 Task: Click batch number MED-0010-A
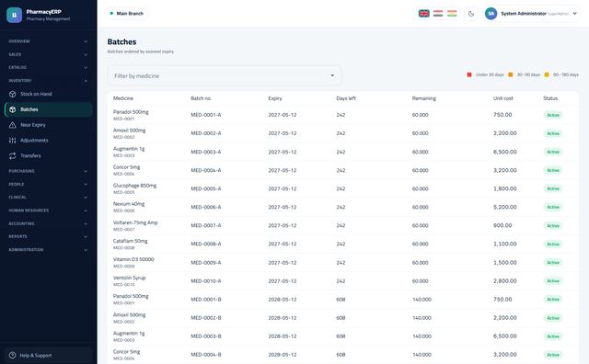tap(206, 281)
